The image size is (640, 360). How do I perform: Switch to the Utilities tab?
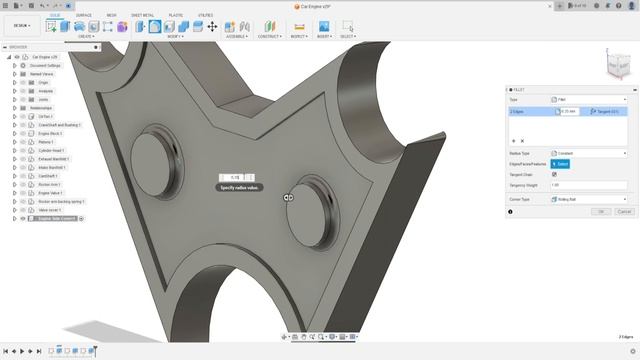click(x=205, y=15)
